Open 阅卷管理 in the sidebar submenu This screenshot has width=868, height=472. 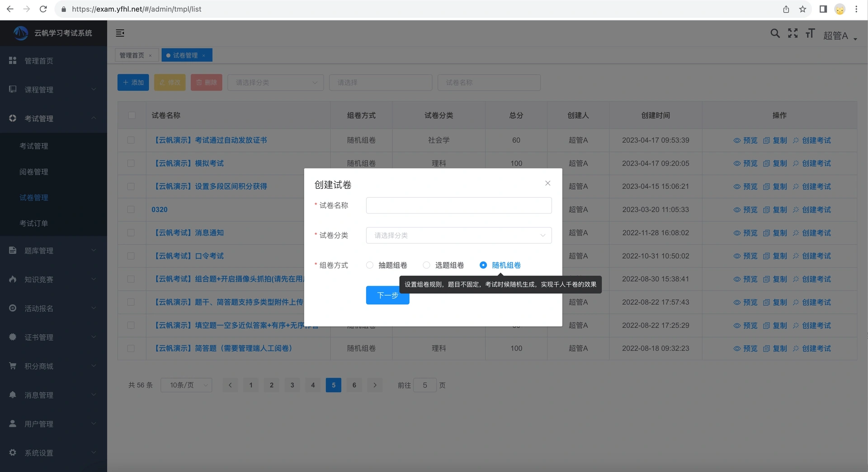click(x=34, y=172)
